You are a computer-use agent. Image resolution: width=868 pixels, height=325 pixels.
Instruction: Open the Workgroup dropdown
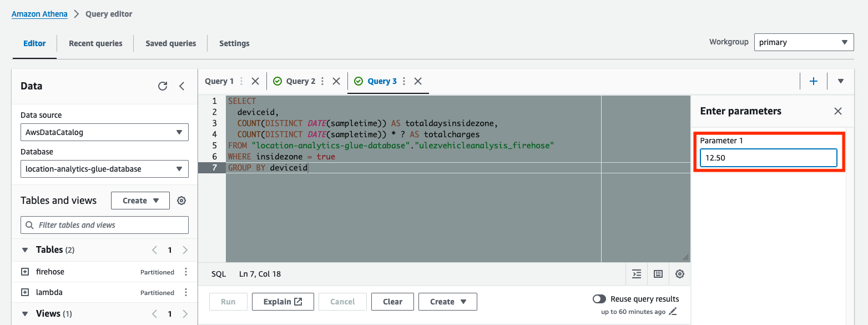pyautogui.click(x=804, y=42)
